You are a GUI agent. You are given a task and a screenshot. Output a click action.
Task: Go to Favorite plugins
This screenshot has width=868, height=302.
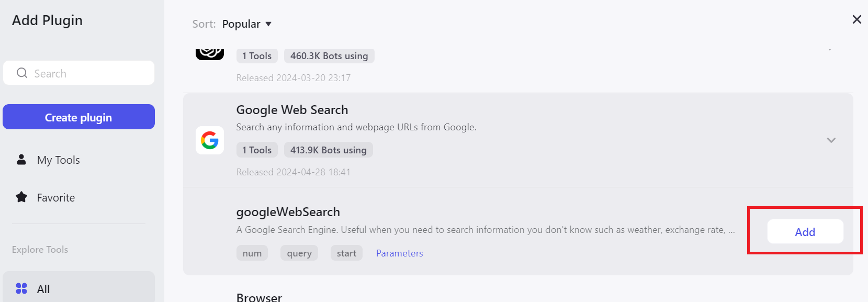55,198
